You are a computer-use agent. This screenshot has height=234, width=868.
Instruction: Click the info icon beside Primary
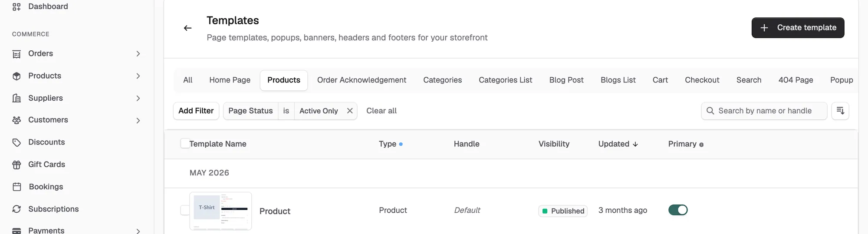point(701,145)
